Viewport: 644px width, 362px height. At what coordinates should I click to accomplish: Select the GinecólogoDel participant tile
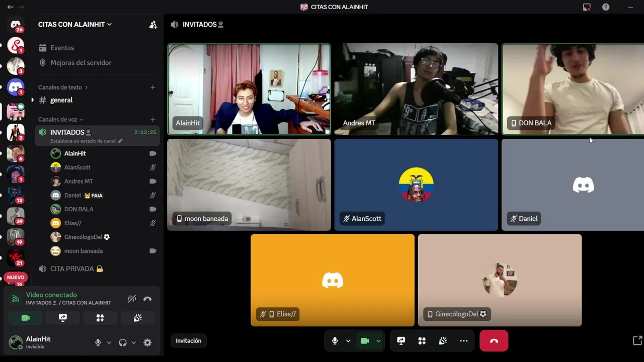click(x=500, y=281)
